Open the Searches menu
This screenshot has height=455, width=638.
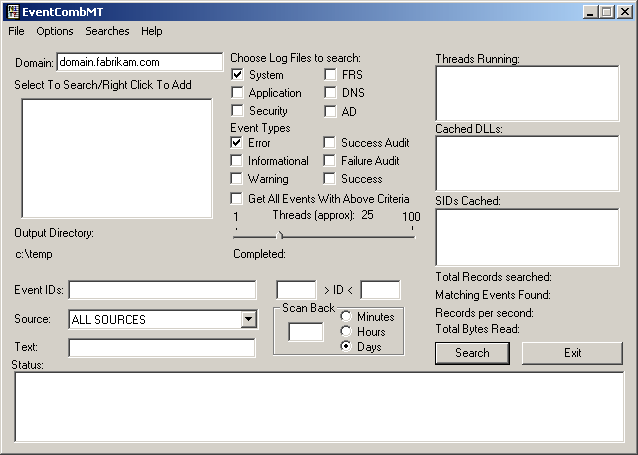107,31
